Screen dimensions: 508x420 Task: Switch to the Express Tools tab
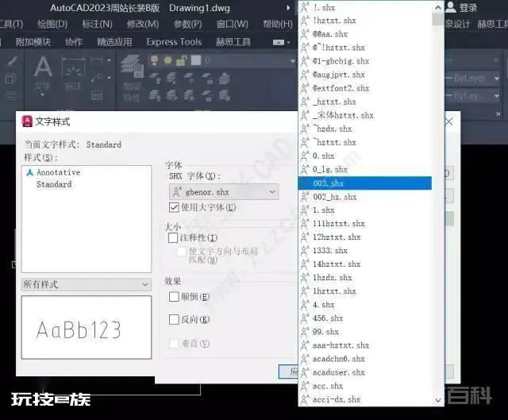click(x=174, y=42)
